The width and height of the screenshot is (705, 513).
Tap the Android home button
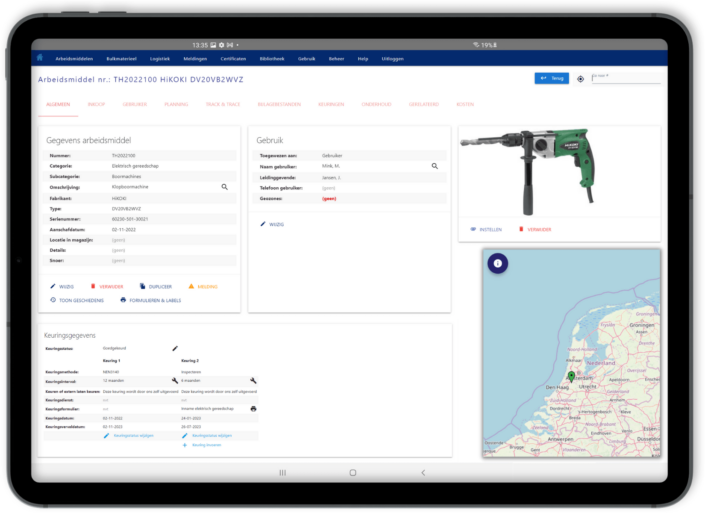[353, 473]
